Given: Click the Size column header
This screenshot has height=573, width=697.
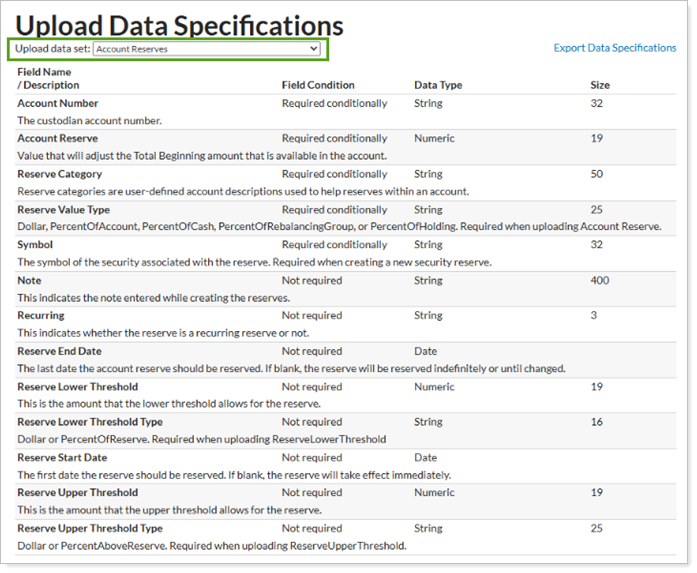Looking at the screenshot, I should [x=600, y=85].
